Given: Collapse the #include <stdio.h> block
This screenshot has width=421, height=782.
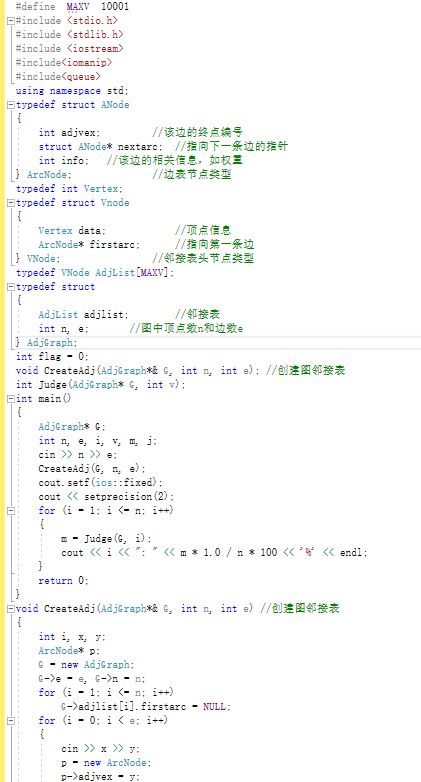Looking at the screenshot, I should [x=11, y=21].
